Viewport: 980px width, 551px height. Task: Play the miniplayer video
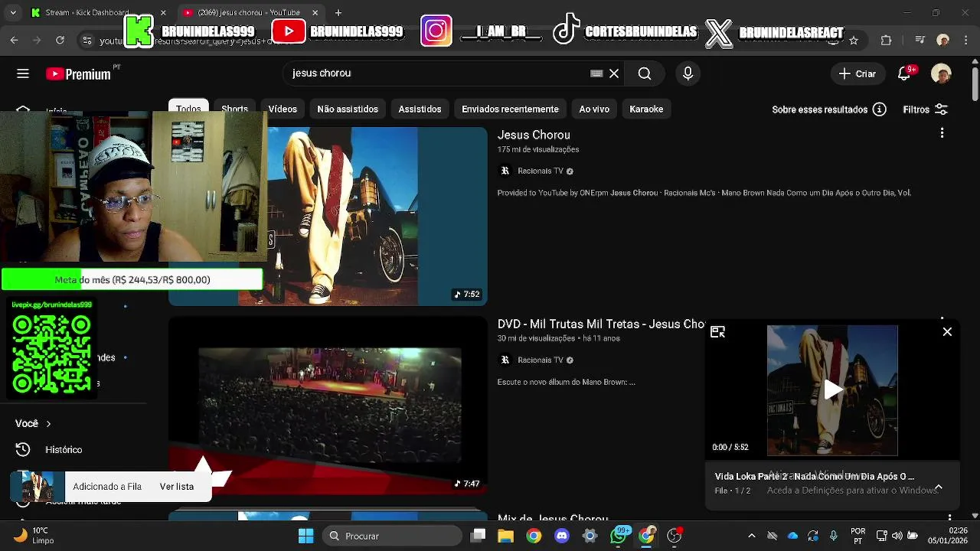[832, 390]
